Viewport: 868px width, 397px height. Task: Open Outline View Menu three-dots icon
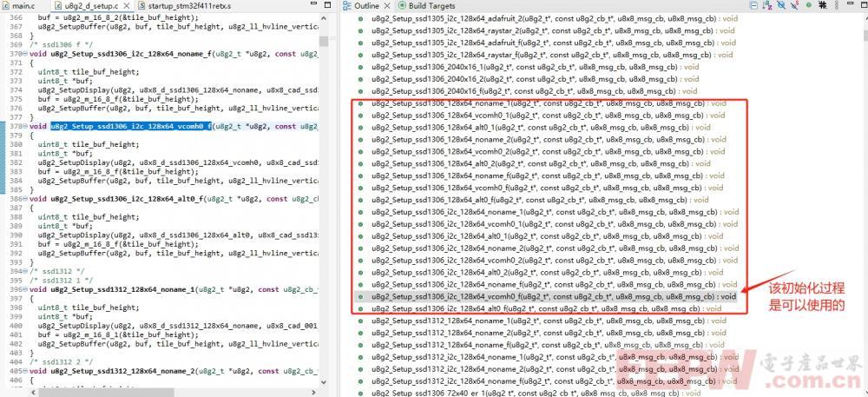pos(837,5)
